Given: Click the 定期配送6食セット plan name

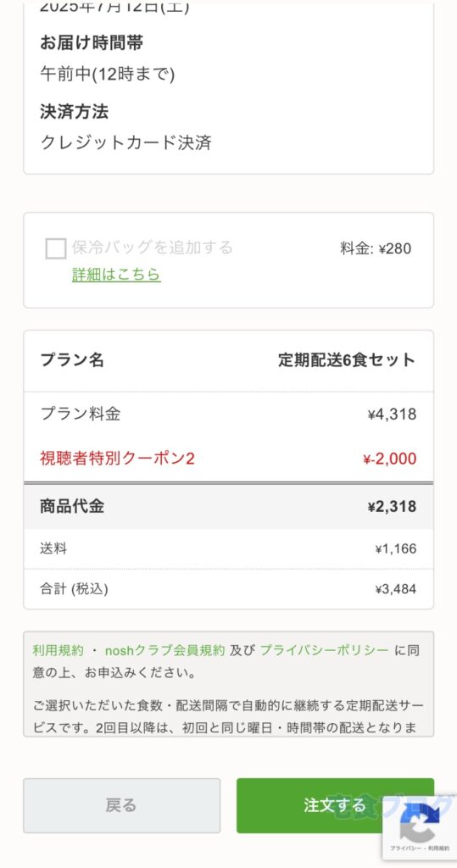Looking at the screenshot, I should [x=347, y=360].
